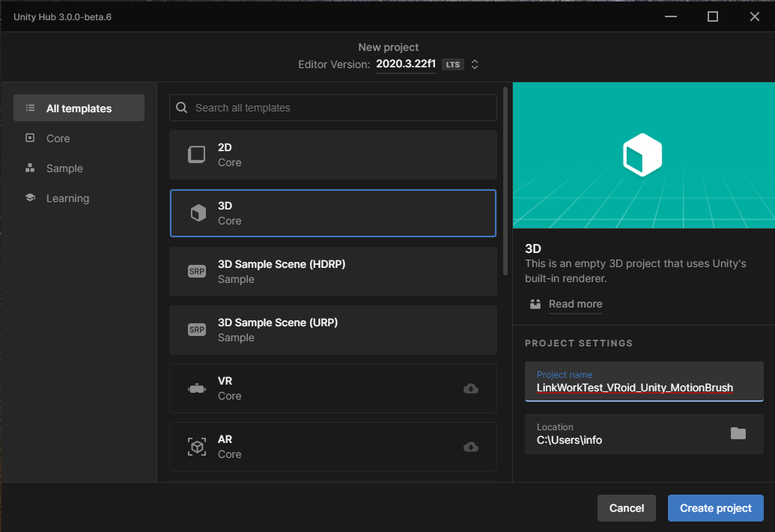Download the VR template via cloud icon
This screenshot has width=775, height=532.
pos(471,388)
